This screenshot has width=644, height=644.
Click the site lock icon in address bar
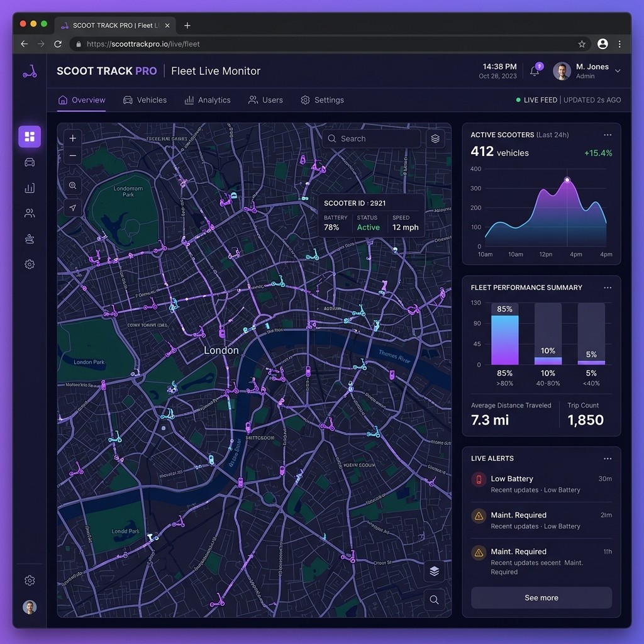[x=79, y=44]
